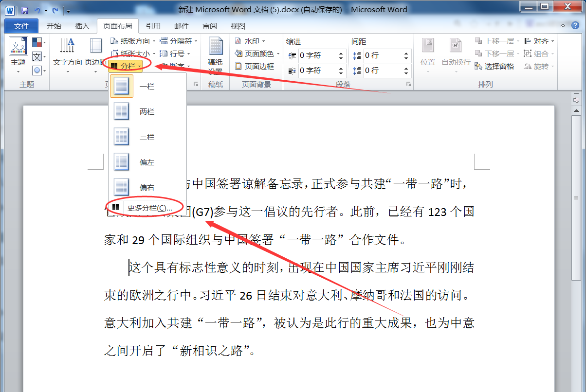
Task: Open the theme effects circle icon
Action: [38, 71]
